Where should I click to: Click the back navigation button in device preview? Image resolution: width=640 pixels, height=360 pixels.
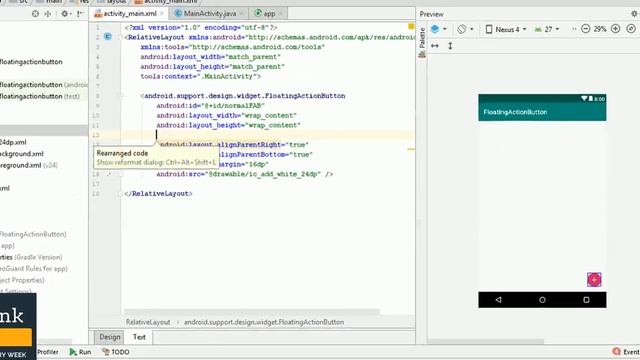[x=498, y=300]
